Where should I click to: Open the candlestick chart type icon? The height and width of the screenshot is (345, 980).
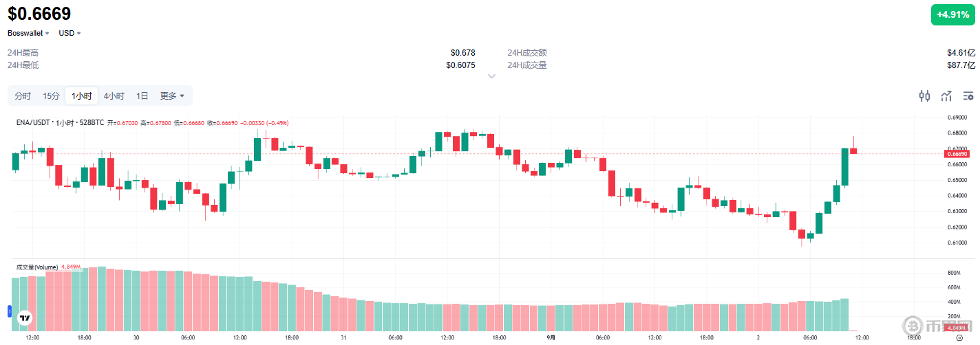pos(925,96)
